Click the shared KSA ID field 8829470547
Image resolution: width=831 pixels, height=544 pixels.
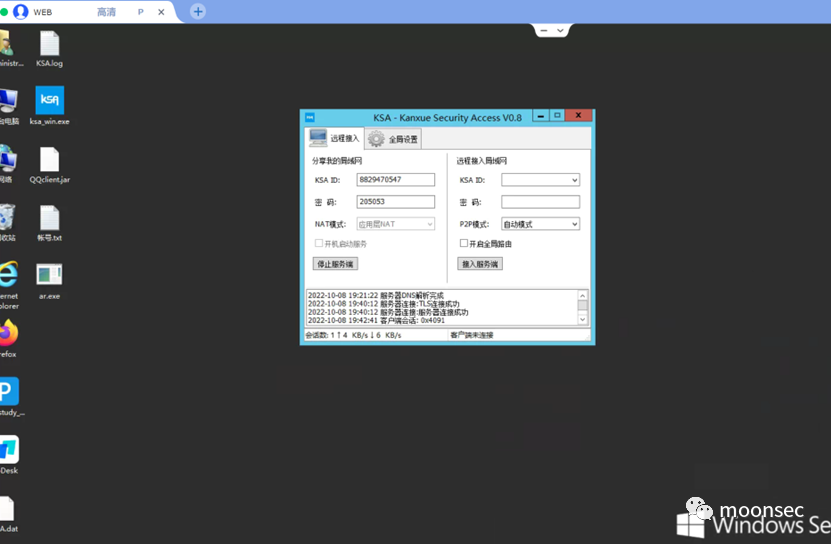coord(395,180)
